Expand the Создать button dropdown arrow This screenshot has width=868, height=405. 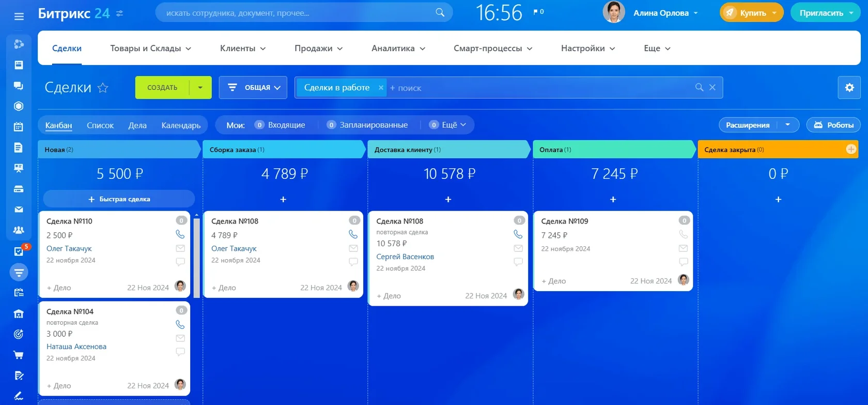[200, 87]
